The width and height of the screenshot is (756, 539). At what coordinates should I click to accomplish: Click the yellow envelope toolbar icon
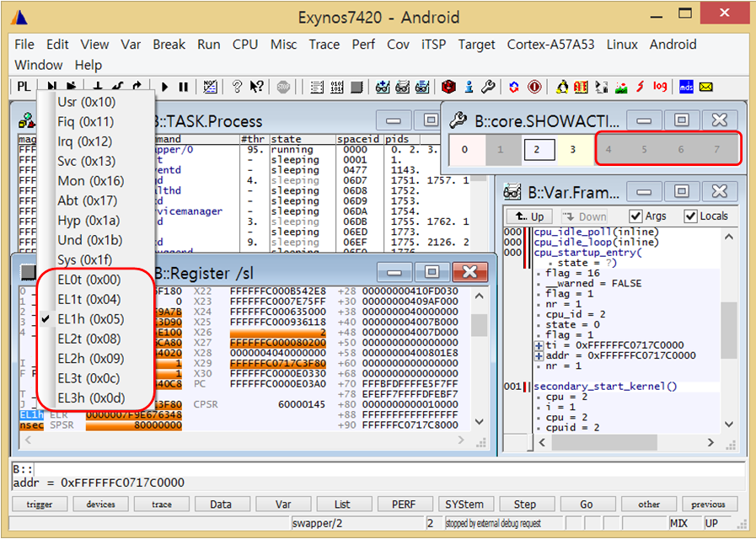tap(706, 87)
